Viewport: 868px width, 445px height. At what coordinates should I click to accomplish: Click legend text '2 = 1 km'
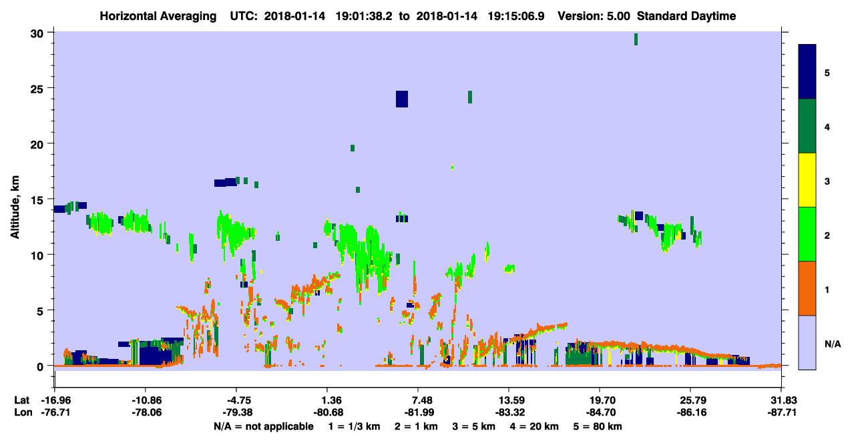(x=416, y=426)
